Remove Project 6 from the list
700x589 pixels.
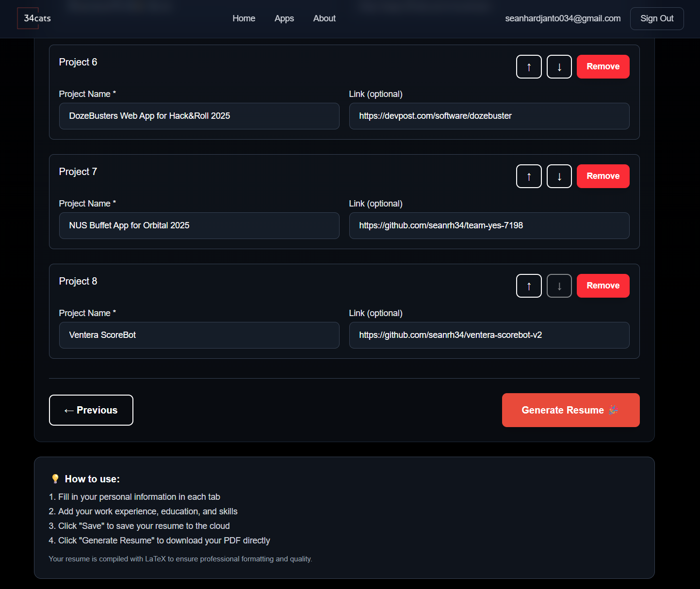pyautogui.click(x=603, y=67)
